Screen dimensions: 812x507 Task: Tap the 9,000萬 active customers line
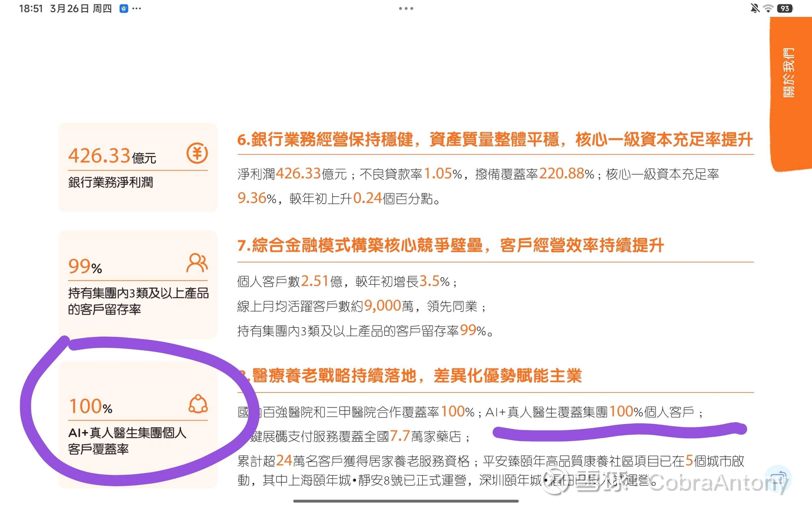coord(362,306)
